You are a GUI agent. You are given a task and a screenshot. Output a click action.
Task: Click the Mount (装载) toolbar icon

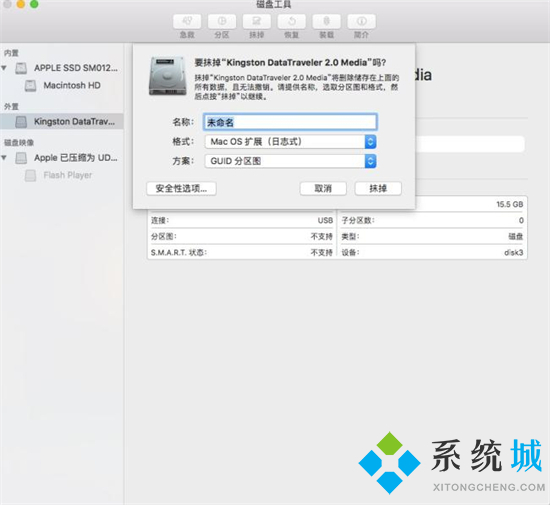click(326, 22)
